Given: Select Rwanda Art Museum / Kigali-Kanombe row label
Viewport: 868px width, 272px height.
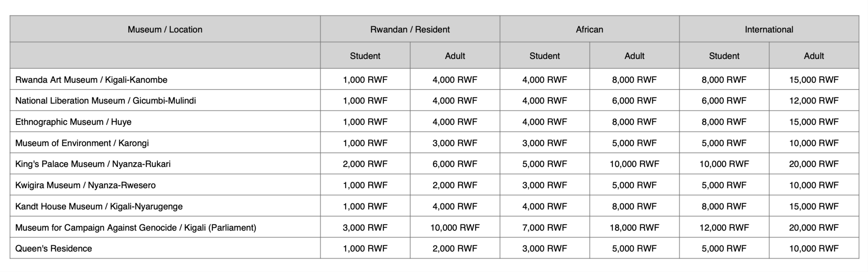Looking at the screenshot, I should point(165,80).
